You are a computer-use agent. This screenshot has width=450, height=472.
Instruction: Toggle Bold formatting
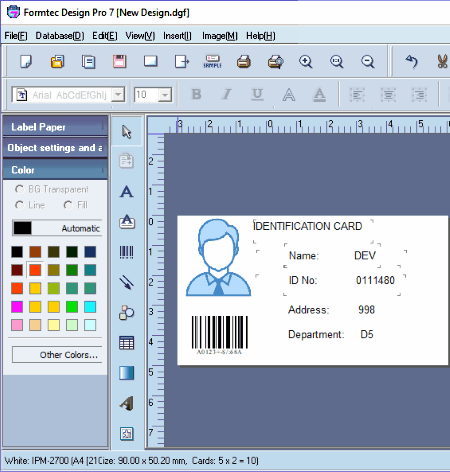pyautogui.click(x=196, y=95)
